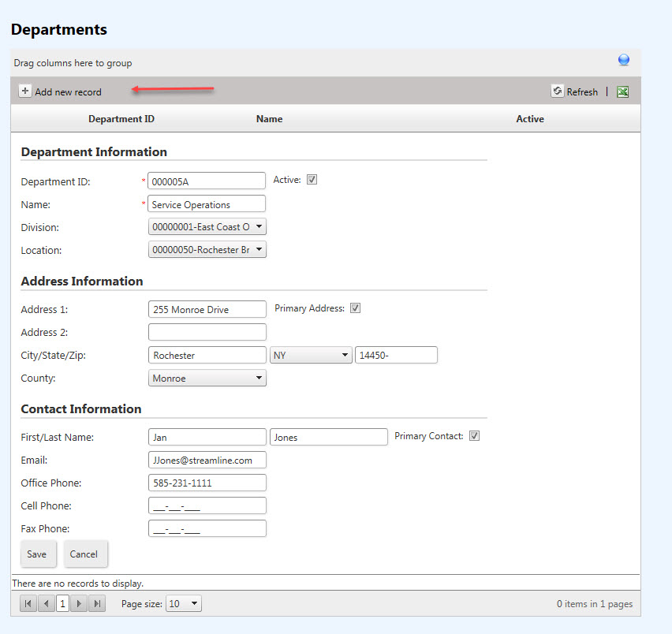Click the Fax Phone field
The image size is (672, 634).
click(207, 528)
